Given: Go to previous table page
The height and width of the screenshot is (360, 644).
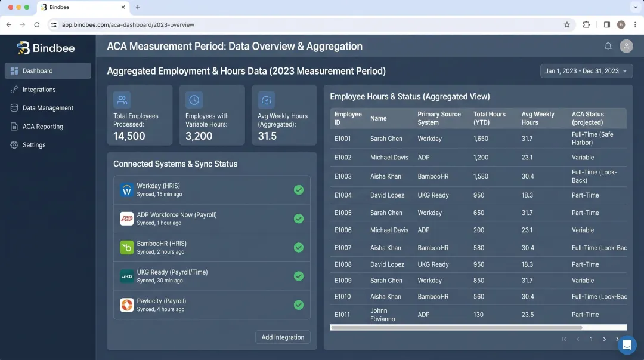Looking at the screenshot, I should pos(577,339).
